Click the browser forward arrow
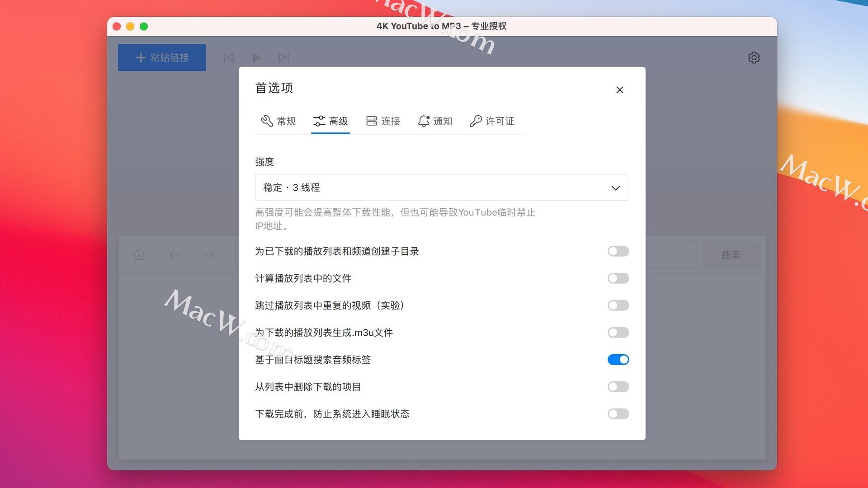Image resolution: width=868 pixels, height=488 pixels. (209, 254)
